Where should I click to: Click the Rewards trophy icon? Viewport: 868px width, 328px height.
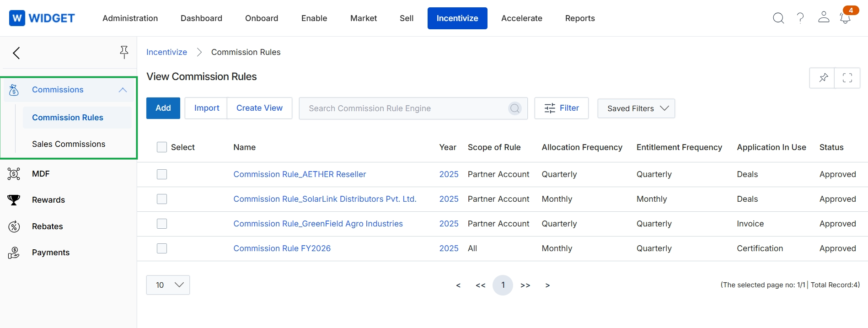(x=14, y=200)
